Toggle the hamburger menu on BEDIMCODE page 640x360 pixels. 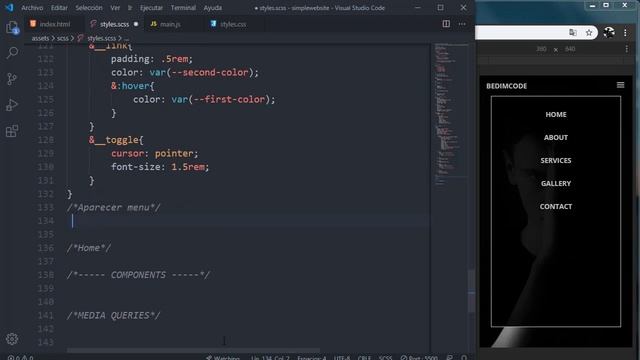point(620,85)
